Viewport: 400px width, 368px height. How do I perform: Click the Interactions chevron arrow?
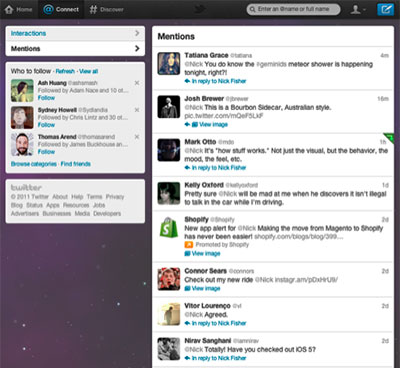[137, 33]
